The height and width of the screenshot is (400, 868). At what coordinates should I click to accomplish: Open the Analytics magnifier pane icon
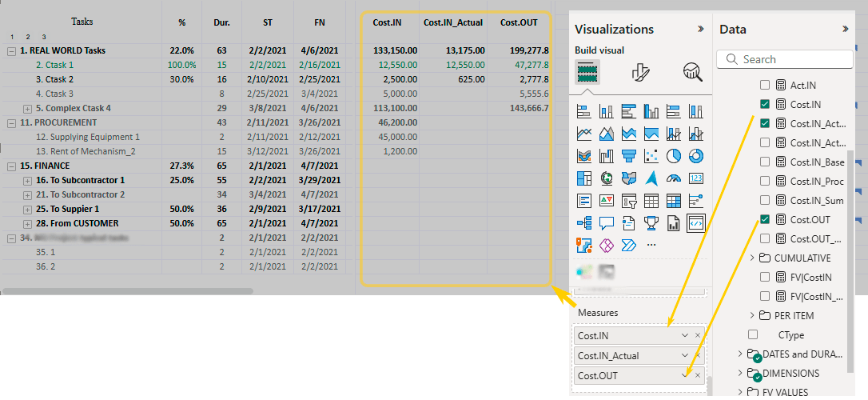point(692,73)
